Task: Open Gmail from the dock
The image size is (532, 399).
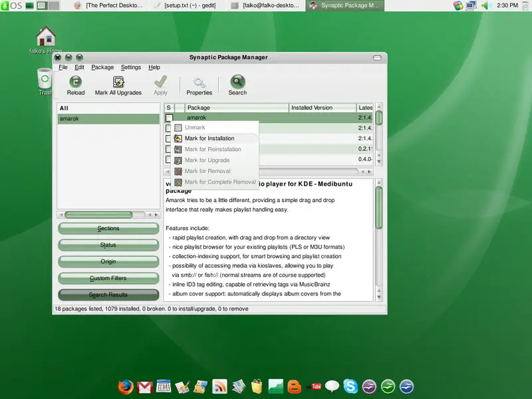Action: [145, 387]
